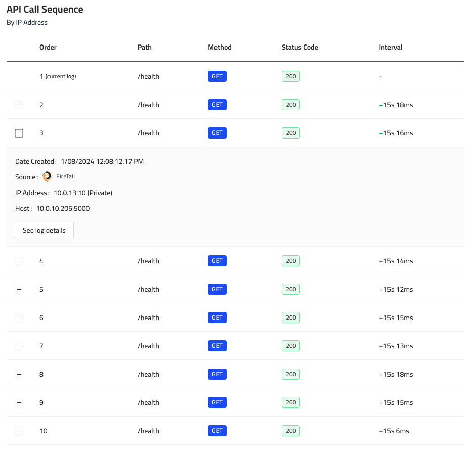Click plus icon beside order 7
Image resolution: width=476 pixels, height=453 pixels.
(19, 346)
